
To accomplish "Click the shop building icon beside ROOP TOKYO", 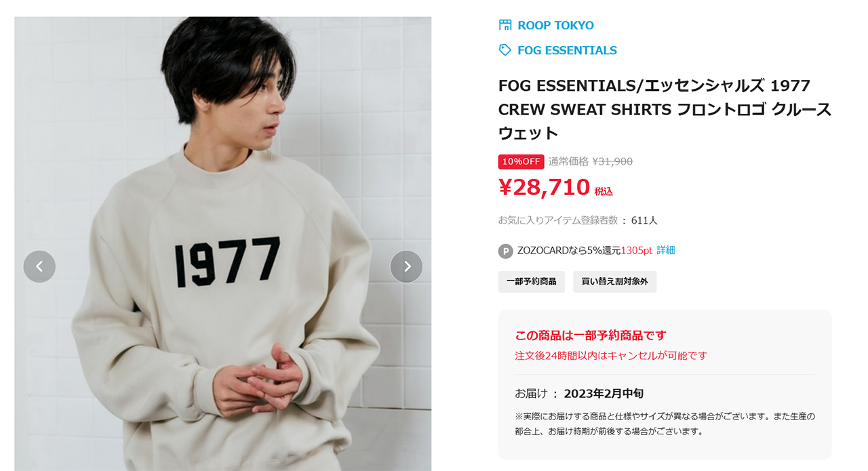I will coord(505,25).
